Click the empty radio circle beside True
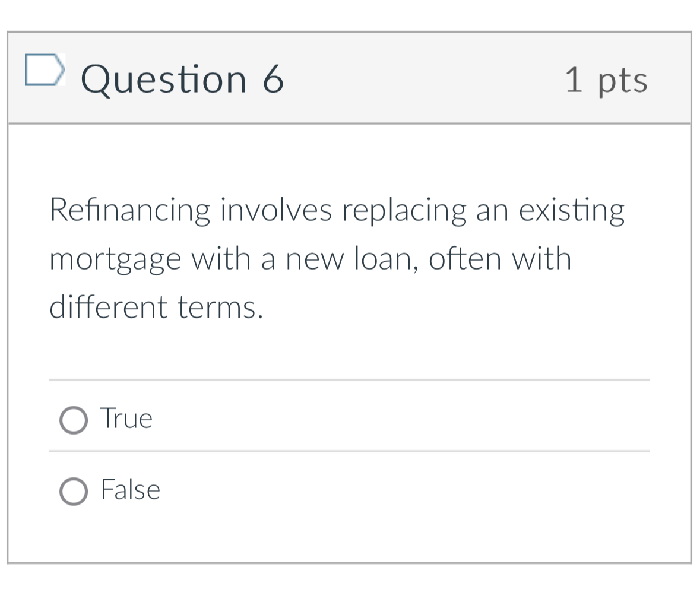 click(72, 420)
